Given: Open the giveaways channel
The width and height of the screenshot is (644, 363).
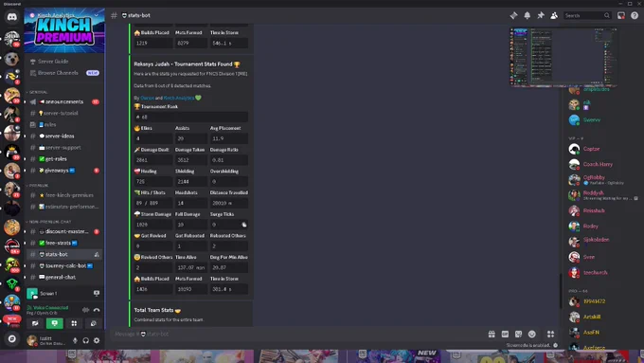Looking at the screenshot, I should point(64,171).
